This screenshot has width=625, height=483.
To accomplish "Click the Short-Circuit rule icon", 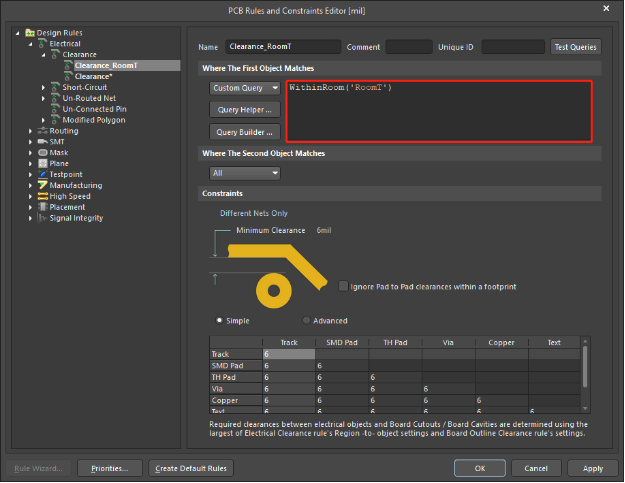I will point(55,87).
